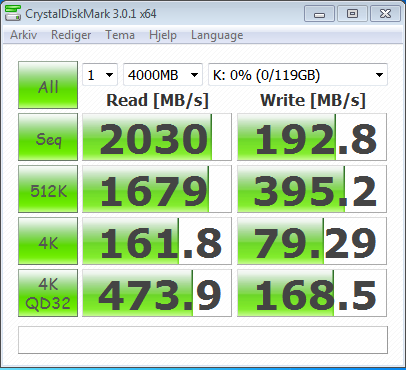The image size is (406, 370).
Task: Open the 4000MB test size dropdown
Action: [163, 75]
